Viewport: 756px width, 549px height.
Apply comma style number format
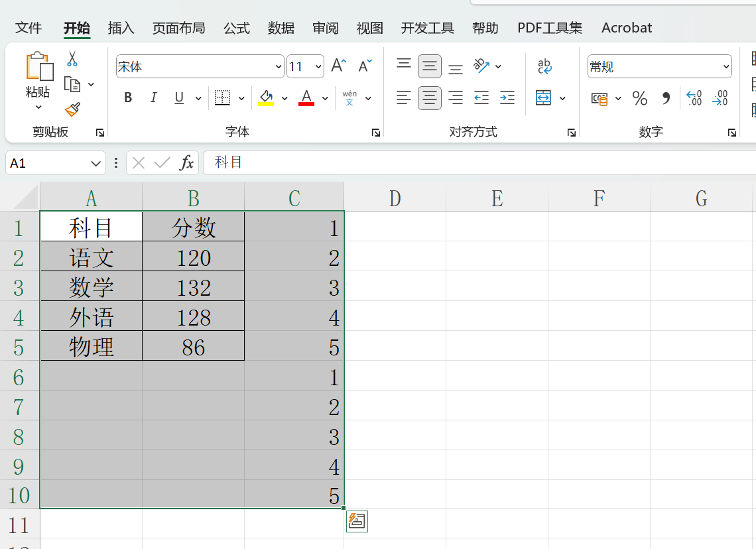[666, 98]
